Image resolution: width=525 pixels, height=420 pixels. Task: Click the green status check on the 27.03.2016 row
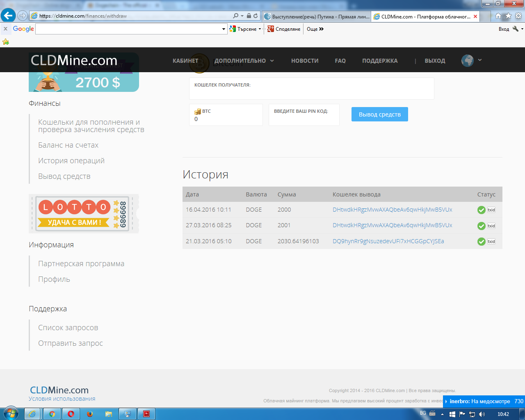(x=482, y=226)
